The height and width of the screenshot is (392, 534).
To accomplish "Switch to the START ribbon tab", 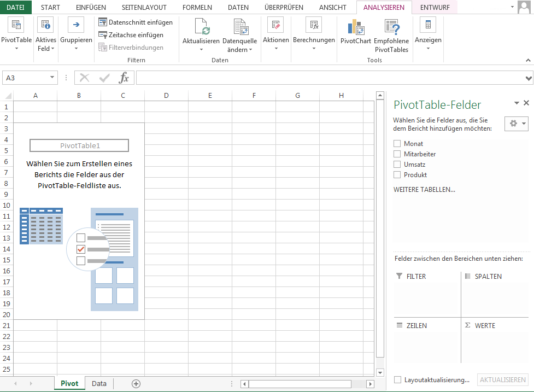I will pyautogui.click(x=50, y=7).
